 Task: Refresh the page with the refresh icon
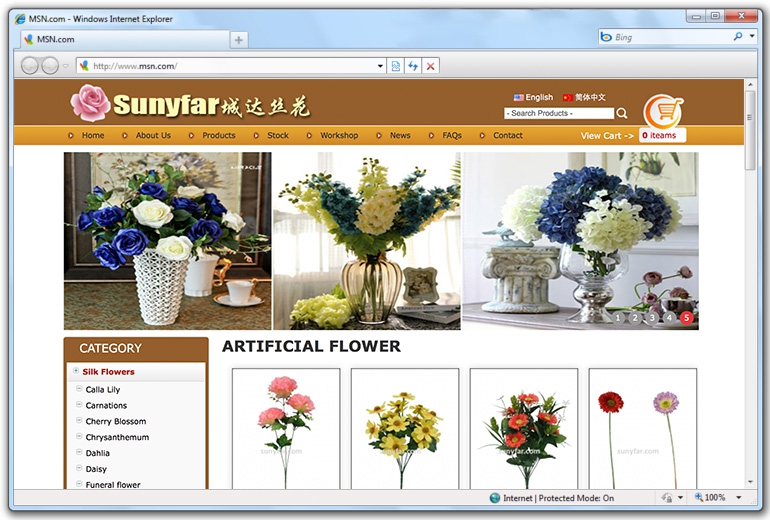point(413,66)
